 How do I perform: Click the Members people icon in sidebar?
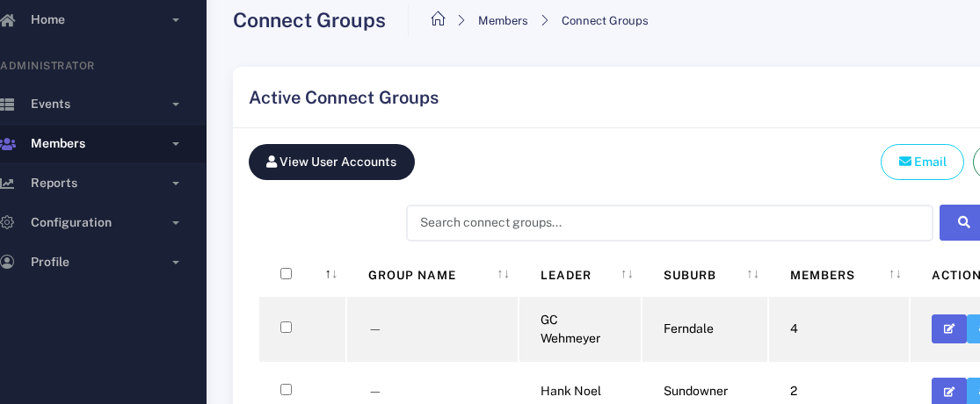(x=8, y=144)
